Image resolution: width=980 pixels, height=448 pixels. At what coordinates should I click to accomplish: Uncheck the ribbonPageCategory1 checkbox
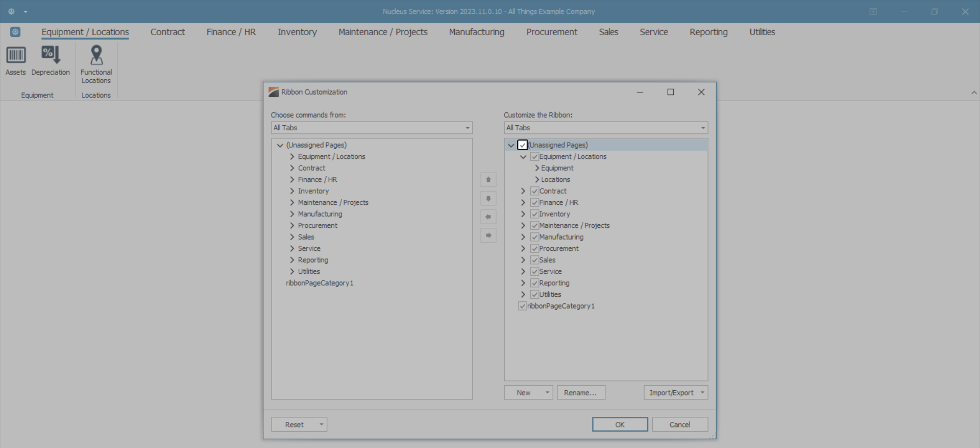[523, 306]
